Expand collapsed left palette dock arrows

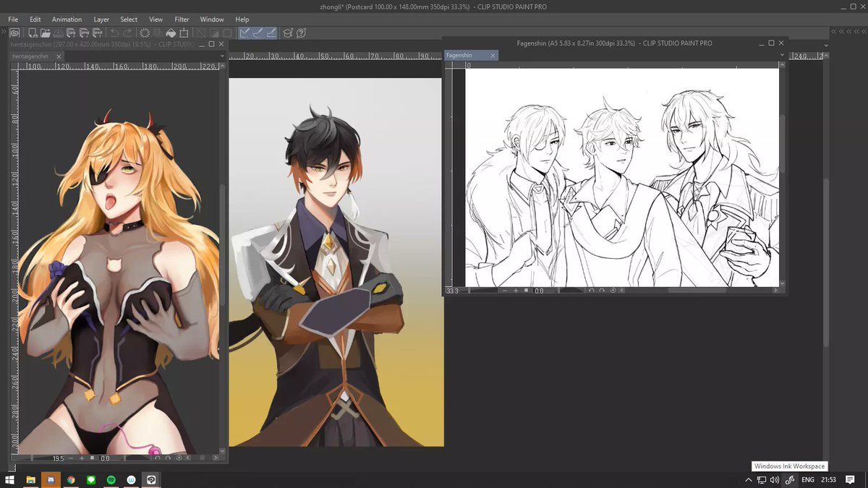tap(4, 33)
